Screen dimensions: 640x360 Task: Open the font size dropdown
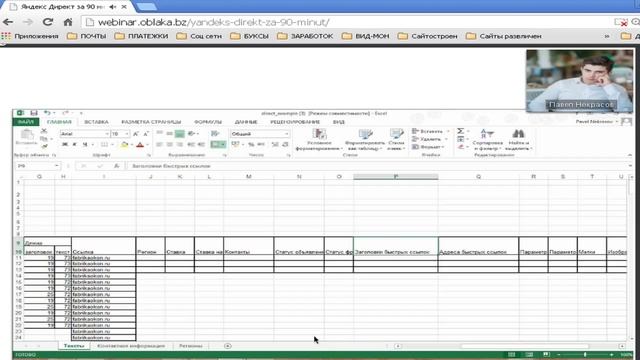(127, 134)
